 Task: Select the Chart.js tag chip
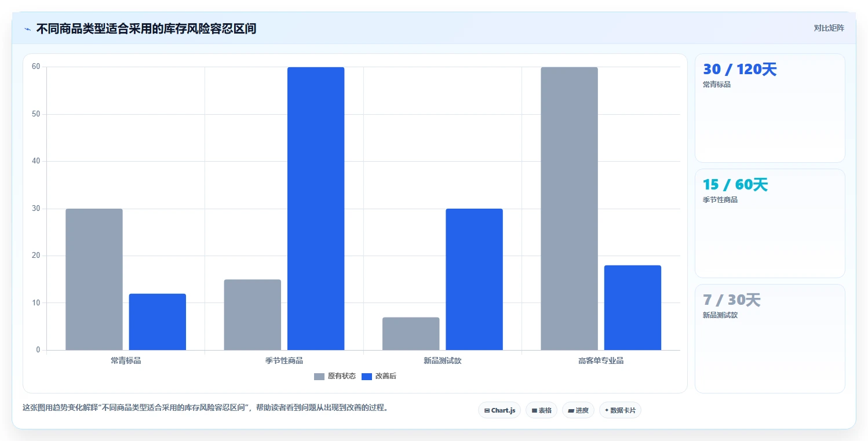(x=499, y=410)
